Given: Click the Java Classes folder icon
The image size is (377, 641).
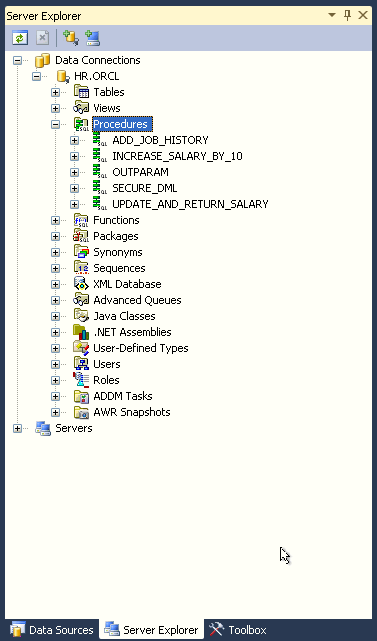Looking at the screenshot, I should (81, 316).
